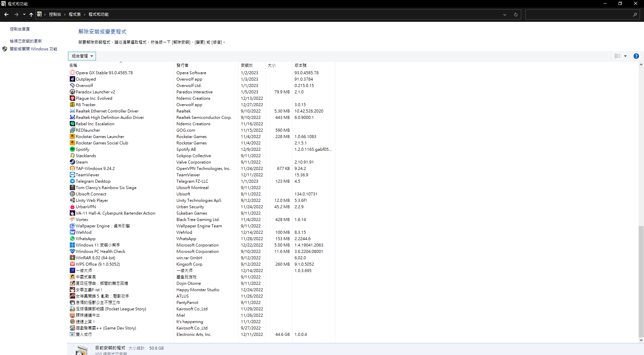
Task: Click the Rockstar Games Launcher icon
Action: coord(72,137)
